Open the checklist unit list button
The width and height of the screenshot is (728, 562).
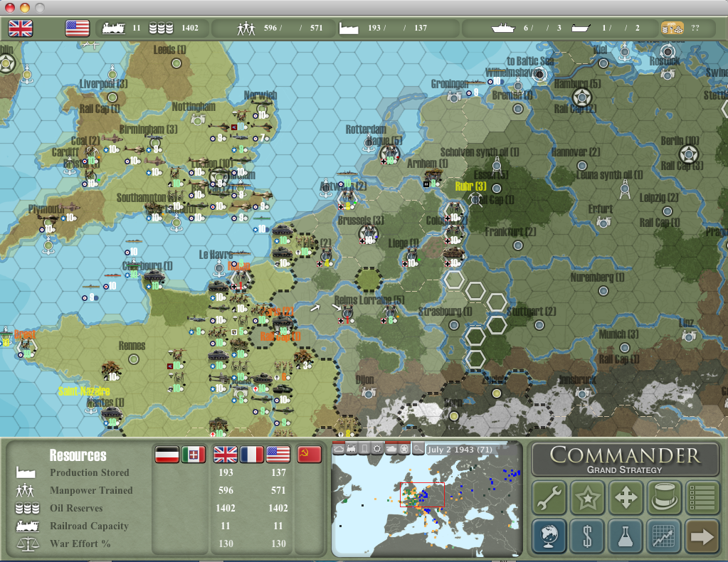point(702,497)
